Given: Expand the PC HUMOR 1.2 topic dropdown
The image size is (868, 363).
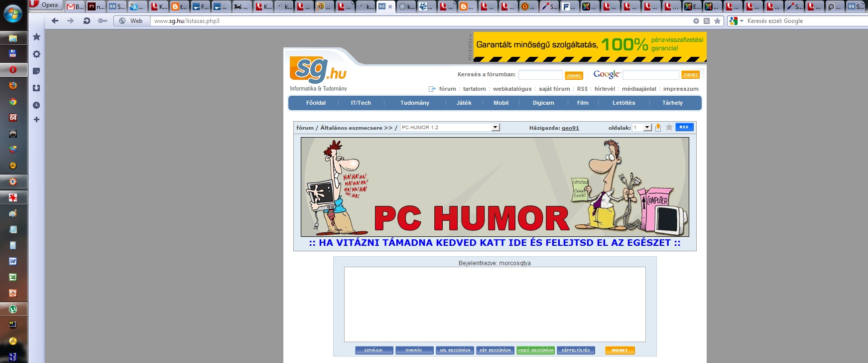Looking at the screenshot, I should 495,128.
